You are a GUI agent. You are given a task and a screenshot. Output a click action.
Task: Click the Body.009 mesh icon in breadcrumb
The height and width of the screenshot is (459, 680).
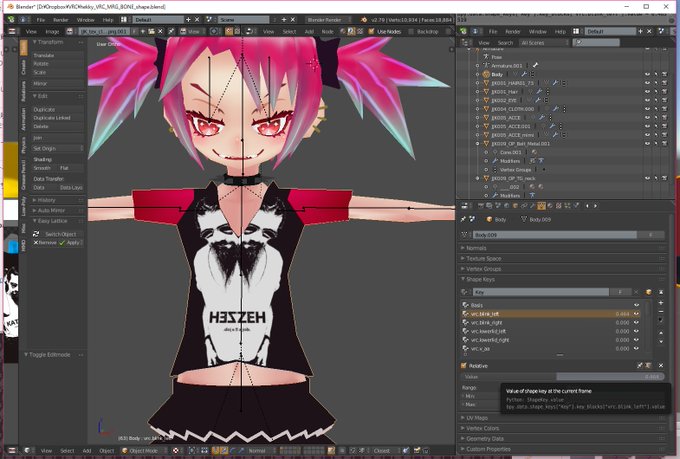tap(524, 220)
